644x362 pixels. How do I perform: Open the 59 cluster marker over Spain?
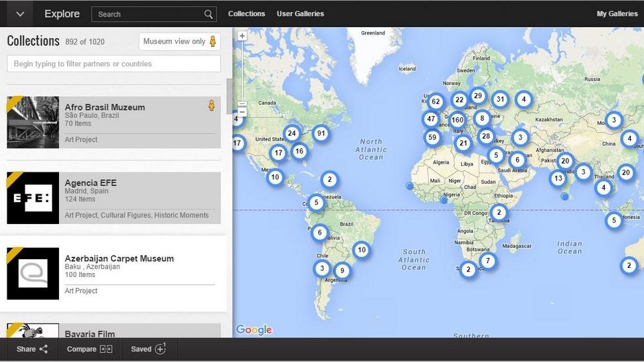(432, 137)
